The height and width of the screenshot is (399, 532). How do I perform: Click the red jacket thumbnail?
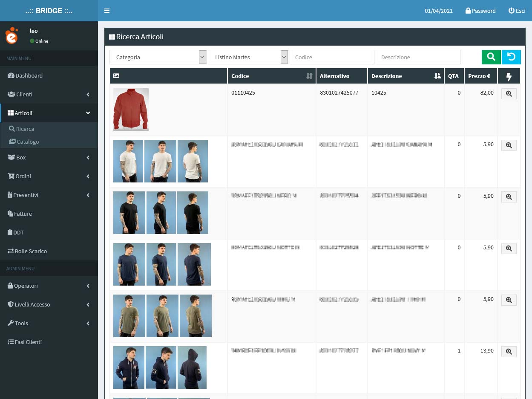click(131, 110)
